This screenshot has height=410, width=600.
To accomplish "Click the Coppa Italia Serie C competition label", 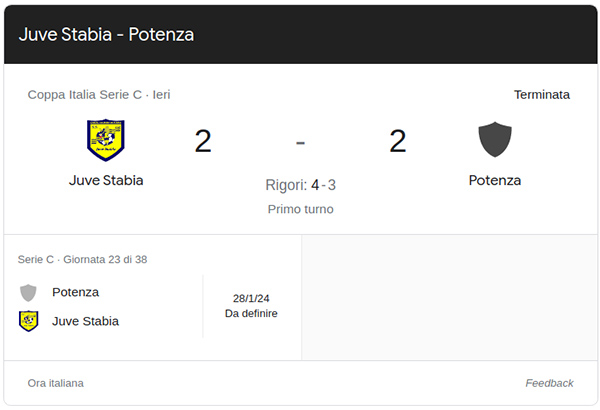I will [x=98, y=95].
